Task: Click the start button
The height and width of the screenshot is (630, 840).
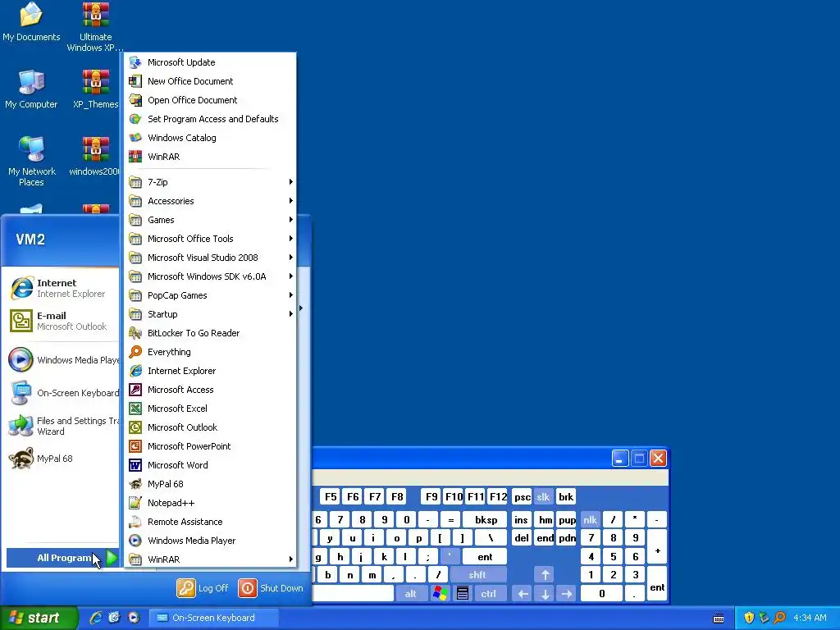Action: (39, 618)
